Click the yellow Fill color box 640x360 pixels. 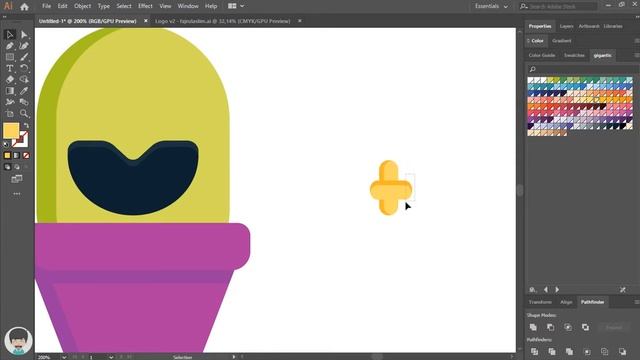(x=11, y=131)
